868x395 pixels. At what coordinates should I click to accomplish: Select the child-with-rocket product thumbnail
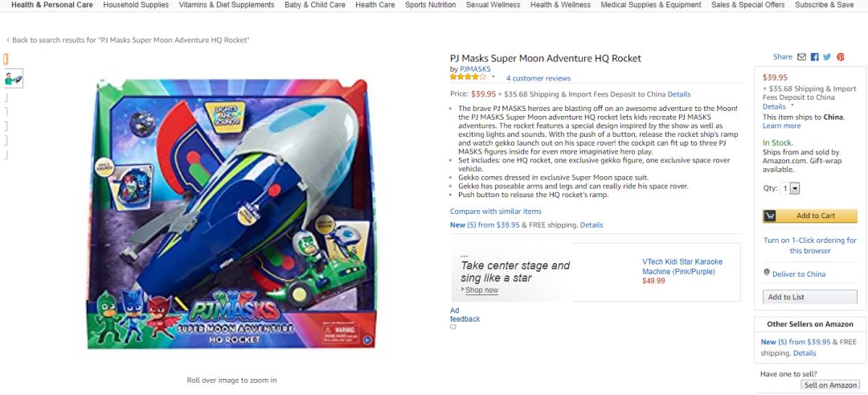[14, 78]
